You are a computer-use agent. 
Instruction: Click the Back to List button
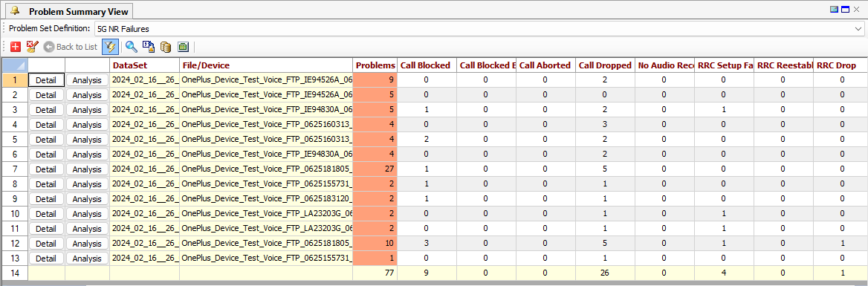click(71, 47)
